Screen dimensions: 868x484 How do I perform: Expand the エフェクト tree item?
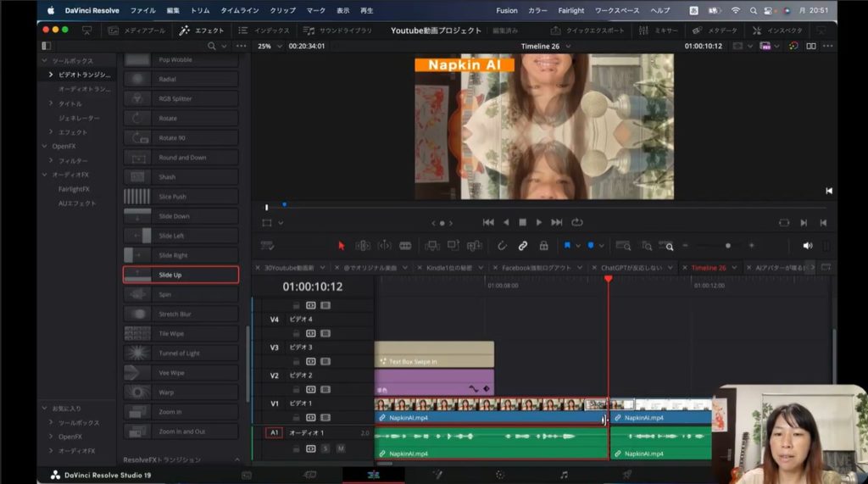coord(51,132)
